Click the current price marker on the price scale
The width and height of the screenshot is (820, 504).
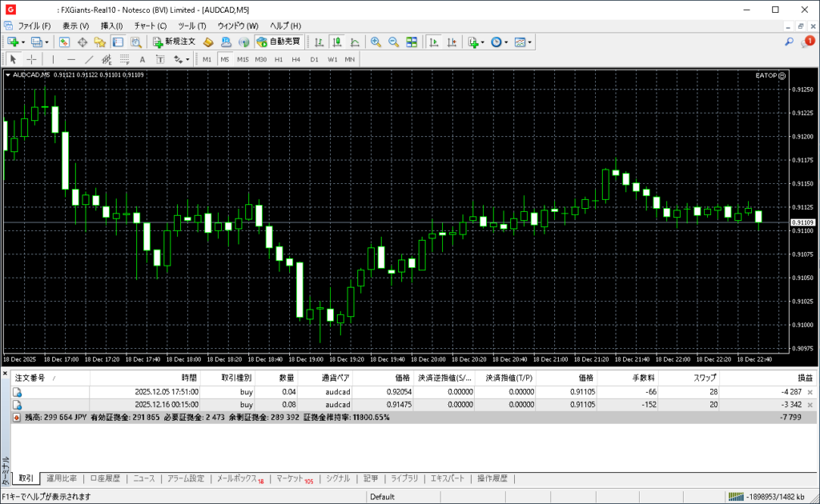(802, 222)
